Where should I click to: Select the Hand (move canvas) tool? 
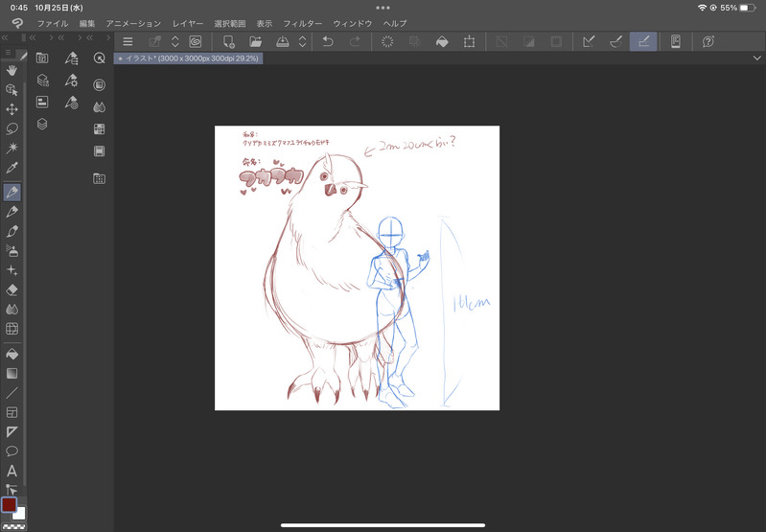12,70
